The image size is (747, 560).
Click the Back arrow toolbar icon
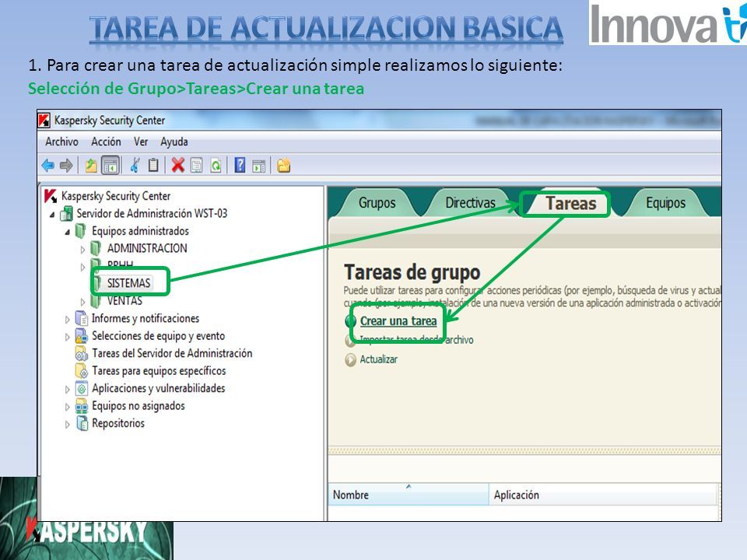coord(48,166)
